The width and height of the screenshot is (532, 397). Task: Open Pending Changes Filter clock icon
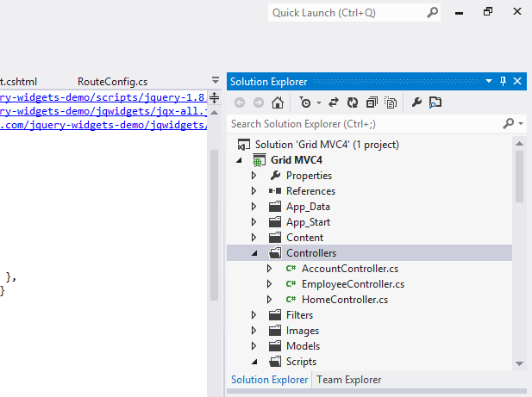pos(305,102)
